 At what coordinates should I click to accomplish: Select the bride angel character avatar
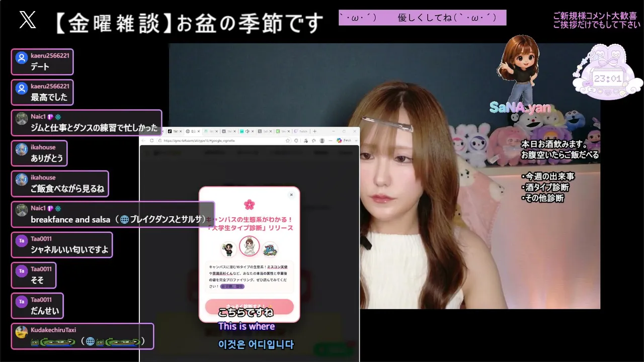pyautogui.click(x=249, y=246)
